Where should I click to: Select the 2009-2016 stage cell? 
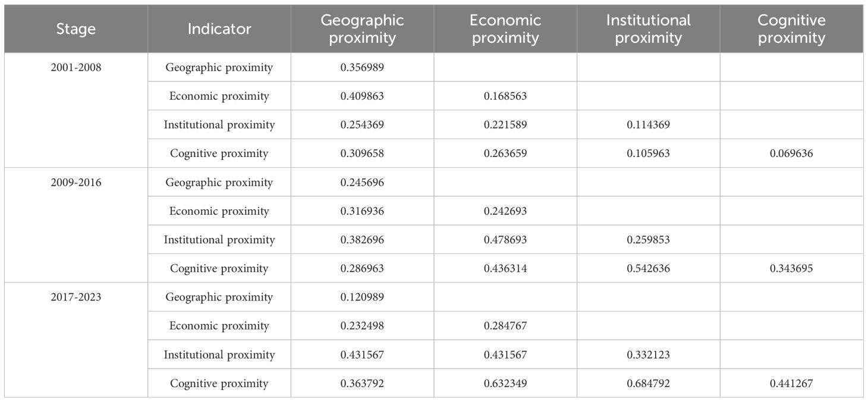(76, 182)
